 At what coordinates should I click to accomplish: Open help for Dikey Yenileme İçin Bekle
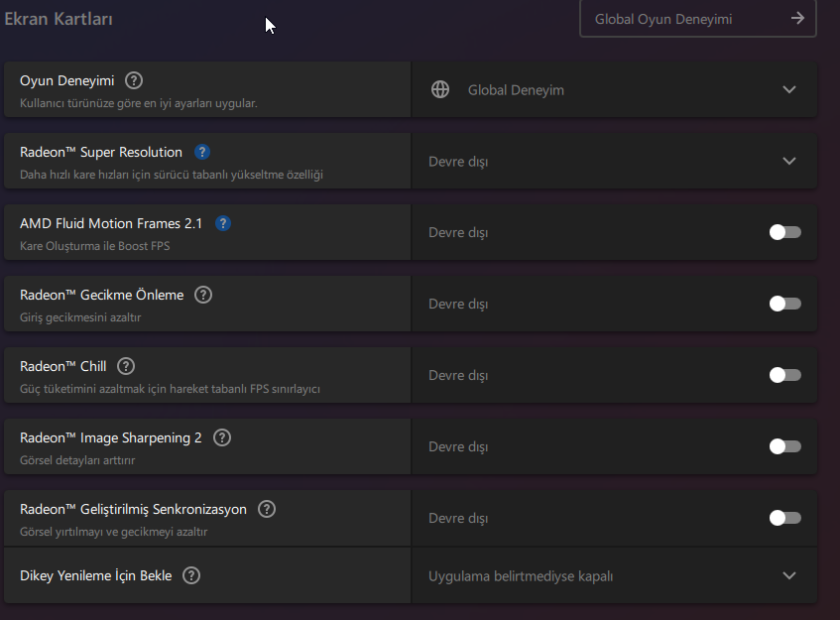click(x=191, y=575)
